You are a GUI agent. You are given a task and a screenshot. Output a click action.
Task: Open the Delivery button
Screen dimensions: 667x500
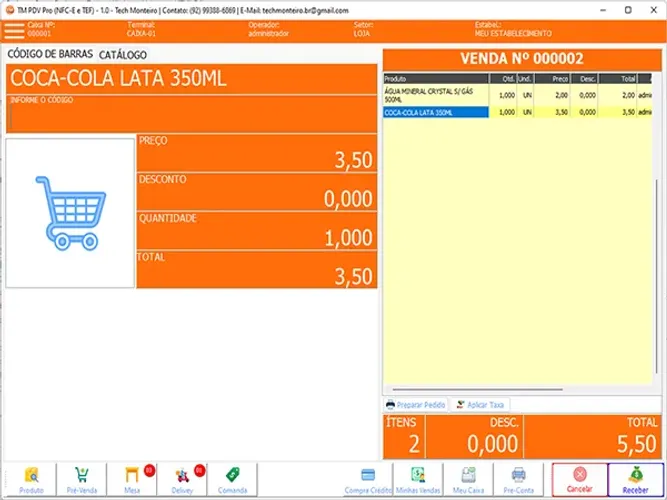182,480
